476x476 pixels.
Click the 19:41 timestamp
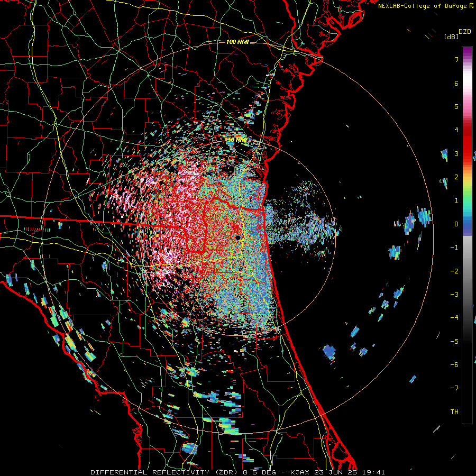coord(374,472)
